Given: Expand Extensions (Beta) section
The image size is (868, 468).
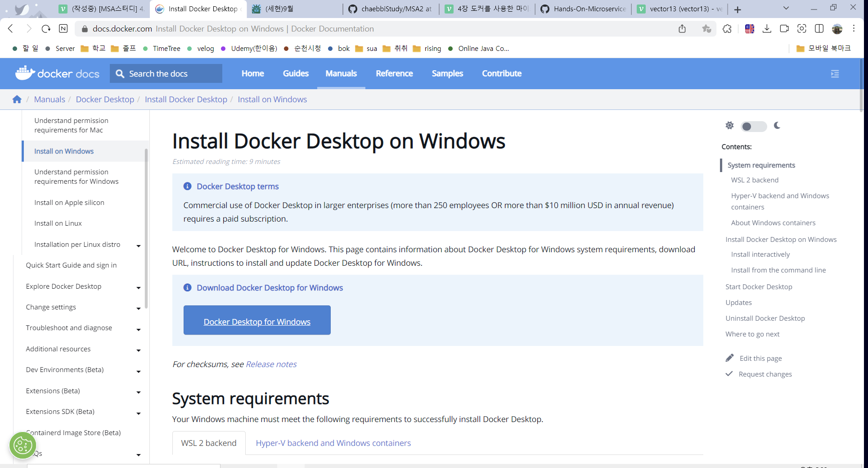Looking at the screenshot, I should pos(139,392).
